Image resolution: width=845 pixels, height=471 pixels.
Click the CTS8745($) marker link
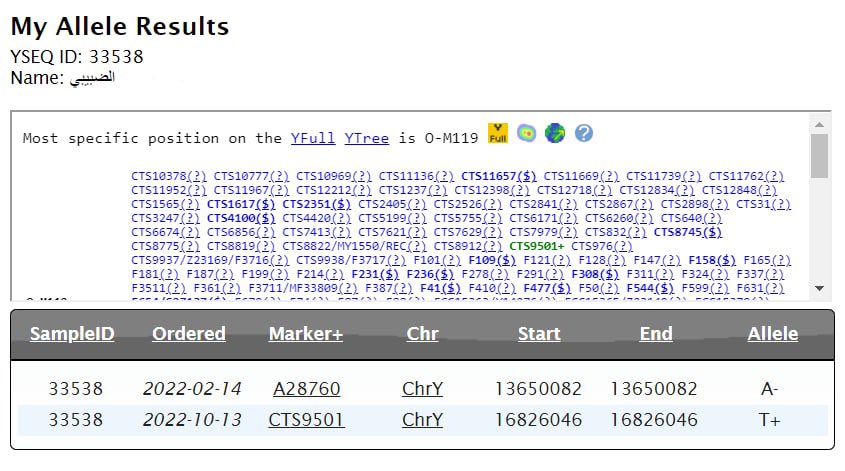(x=688, y=232)
